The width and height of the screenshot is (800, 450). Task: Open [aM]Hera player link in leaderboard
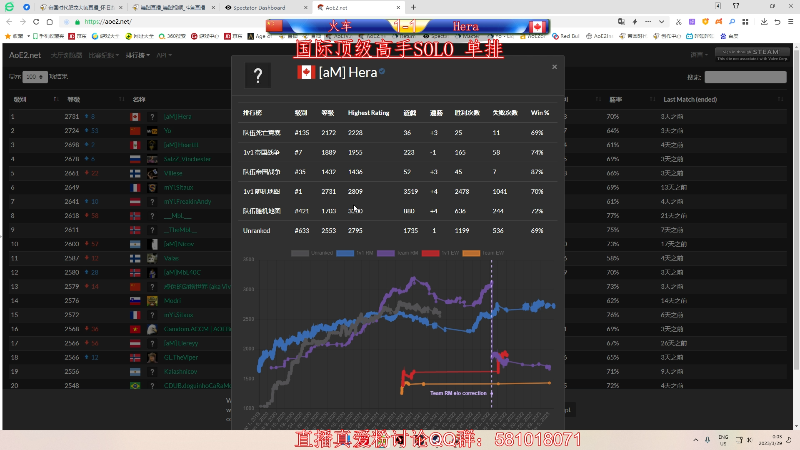point(178,117)
